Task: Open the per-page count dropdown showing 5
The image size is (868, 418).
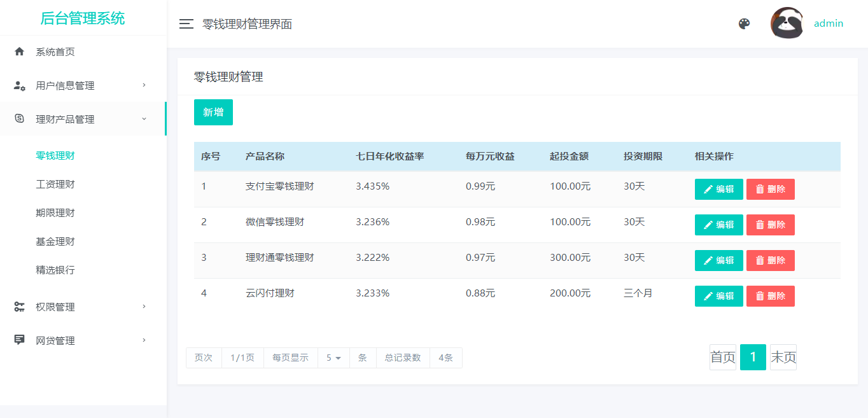Action: pyautogui.click(x=333, y=358)
